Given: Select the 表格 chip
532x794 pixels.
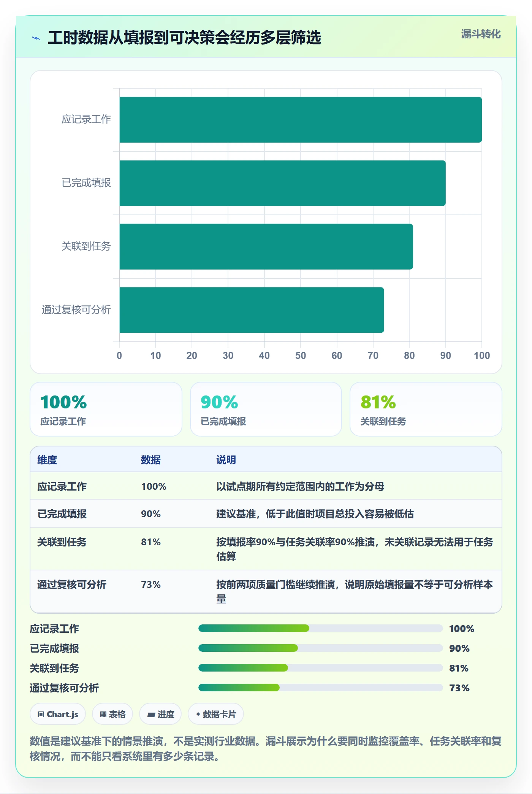Looking at the screenshot, I should (x=112, y=714).
